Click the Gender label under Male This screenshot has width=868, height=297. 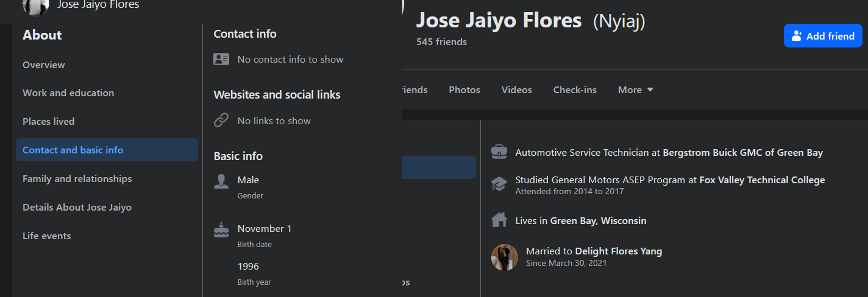pyautogui.click(x=251, y=196)
